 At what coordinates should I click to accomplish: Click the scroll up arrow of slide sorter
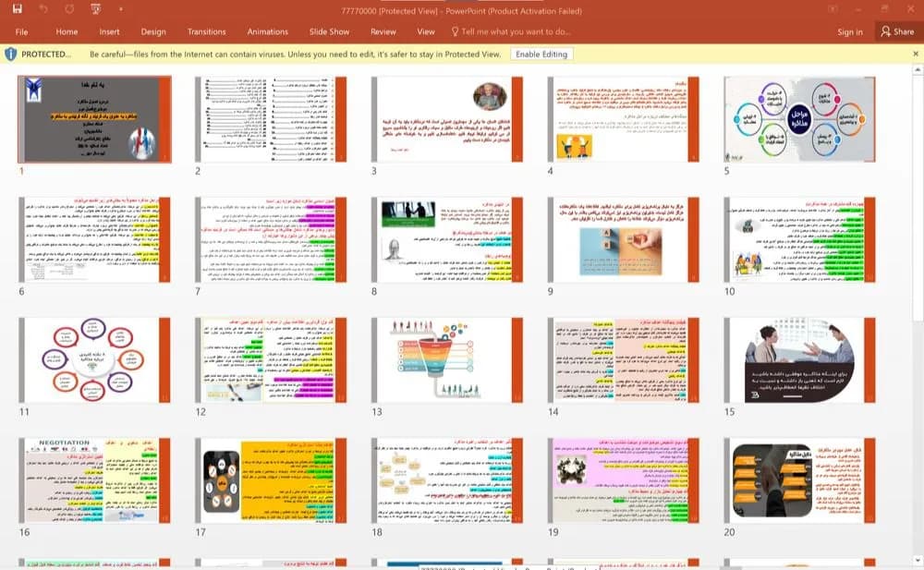coord(918,70)
